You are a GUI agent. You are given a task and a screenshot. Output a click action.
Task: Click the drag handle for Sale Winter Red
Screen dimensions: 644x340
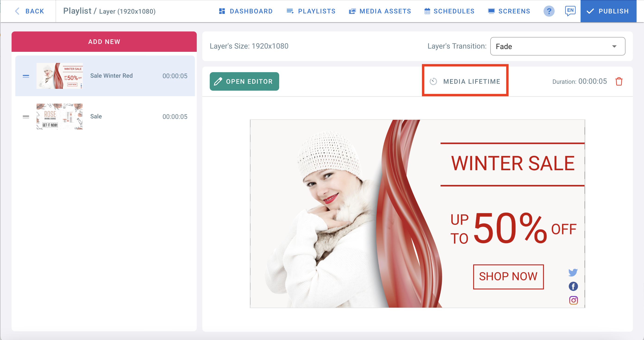click(26, 76)
